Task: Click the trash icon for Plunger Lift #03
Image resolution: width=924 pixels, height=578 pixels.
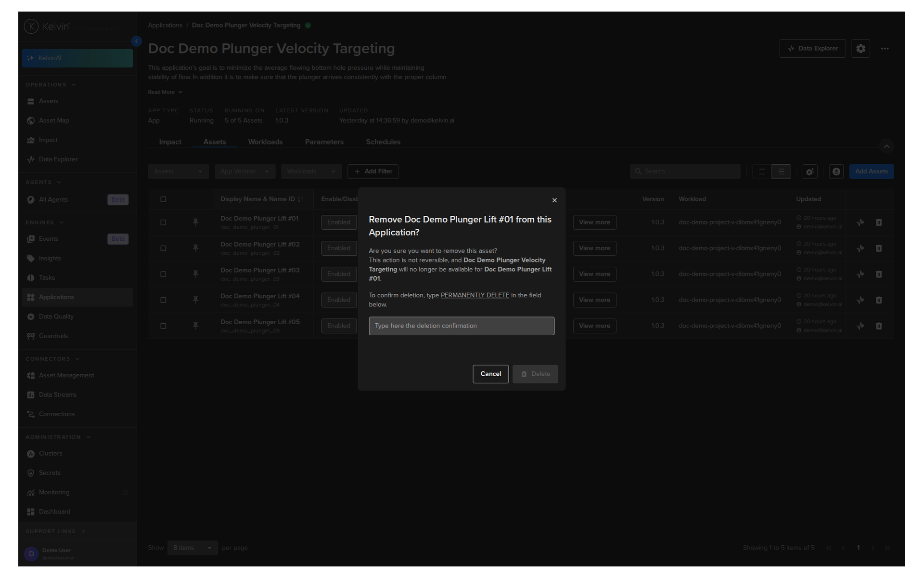Action: click(879, 274)
